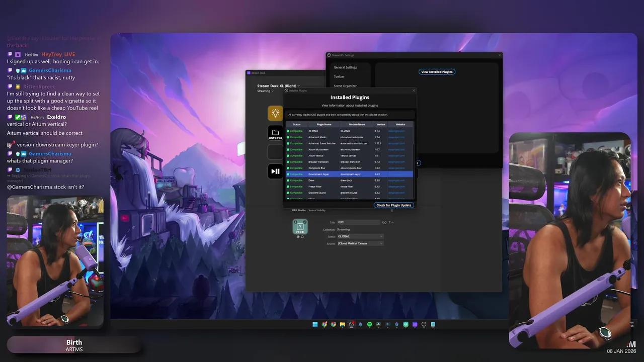644x362 pixels.
Task: Select the Downstream Keyer plugin name
Action: pos(318,174)
